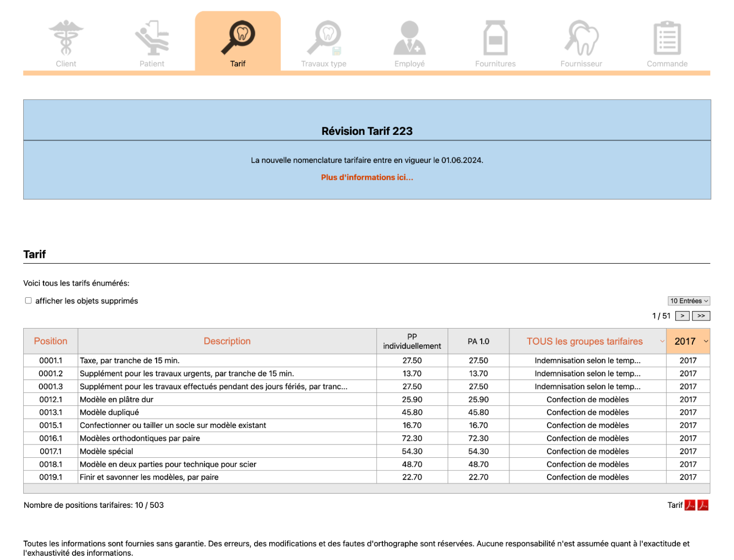Viewport: 734px width, 560px height.
Task: Follow Plus d'informations ici link
Action: coord(367,178)
